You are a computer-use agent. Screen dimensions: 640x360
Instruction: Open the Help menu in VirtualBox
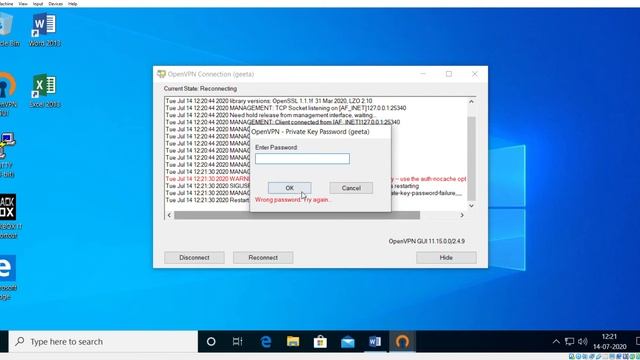pyautogui.click(x=73, y=4)
